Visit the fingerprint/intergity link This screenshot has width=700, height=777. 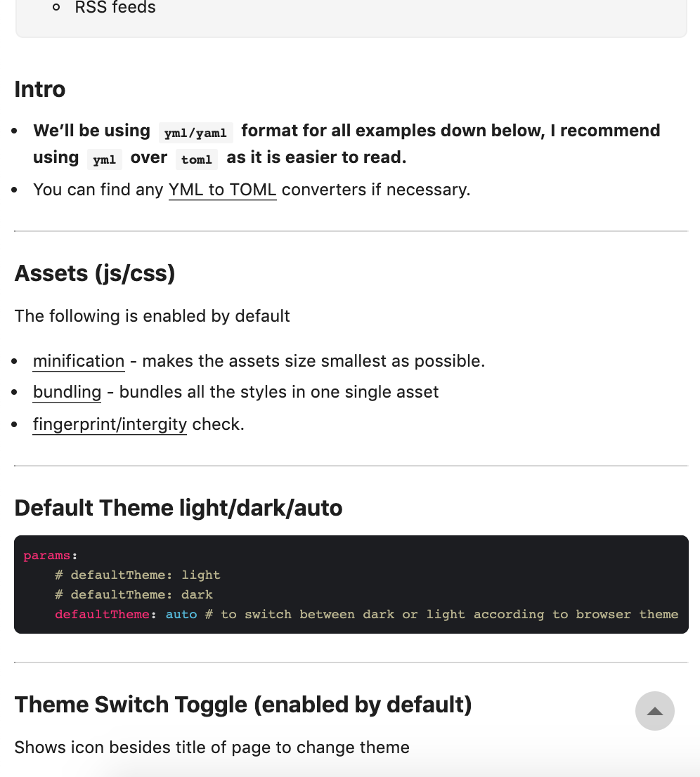click(x=110, y=424)
